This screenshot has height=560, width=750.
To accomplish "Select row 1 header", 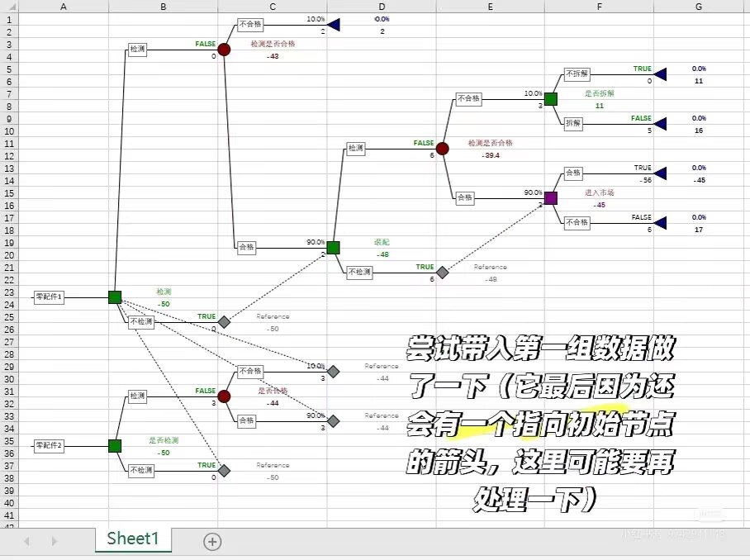I will (x=9, y=20).
